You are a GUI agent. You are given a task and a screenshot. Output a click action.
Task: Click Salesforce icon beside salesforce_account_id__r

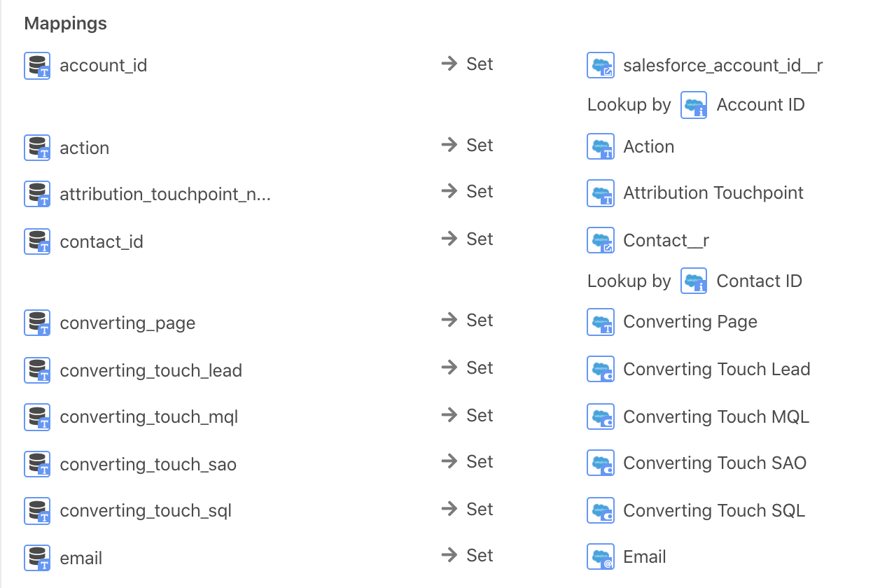(601, 65)
